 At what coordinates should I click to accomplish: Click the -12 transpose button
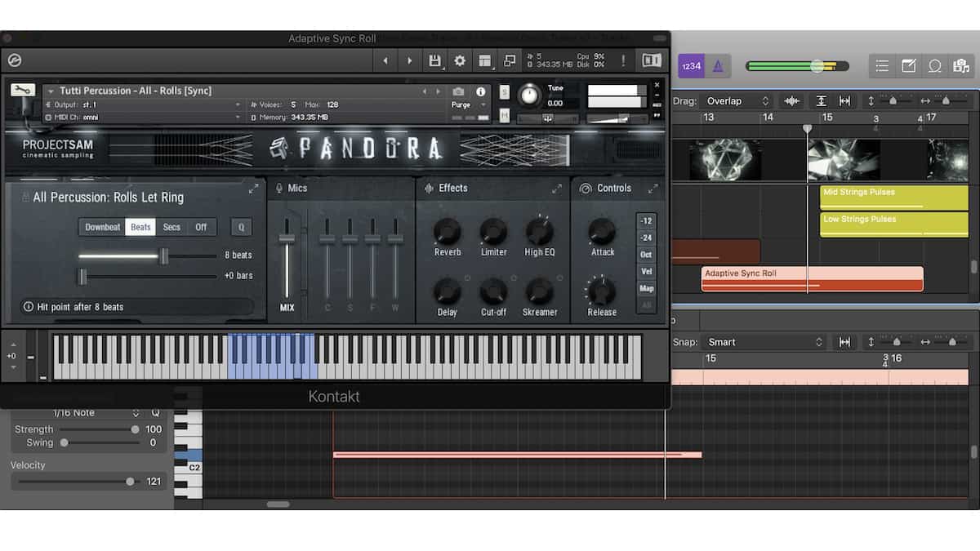646,220
